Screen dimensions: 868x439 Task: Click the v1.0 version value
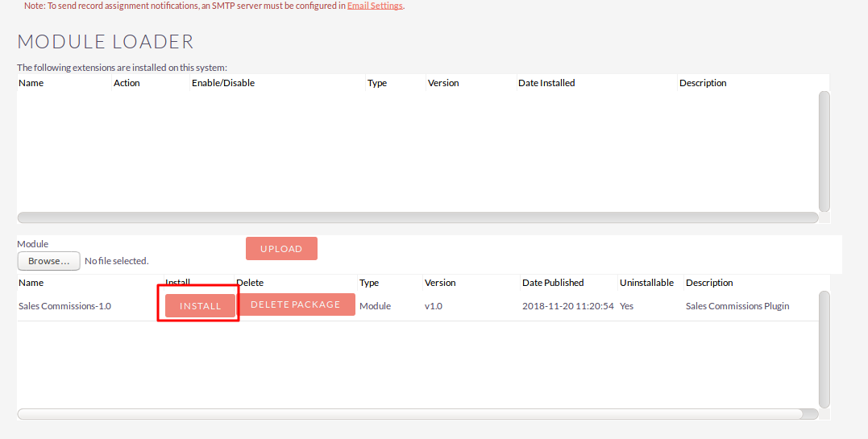(434, 306)
